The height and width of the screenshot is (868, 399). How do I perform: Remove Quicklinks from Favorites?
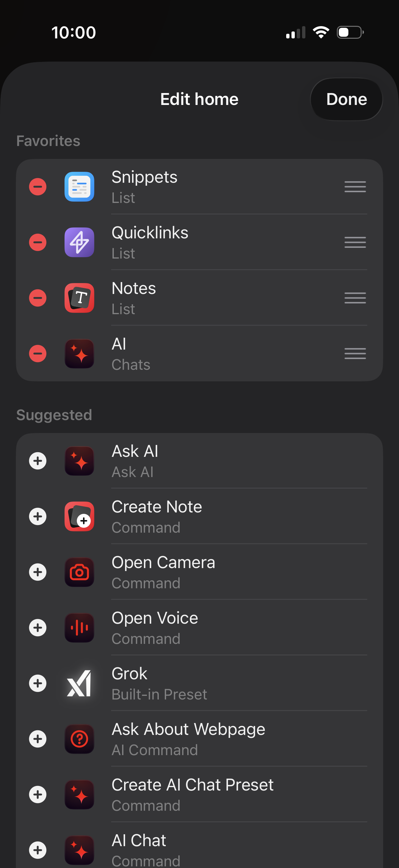[38, 242]
